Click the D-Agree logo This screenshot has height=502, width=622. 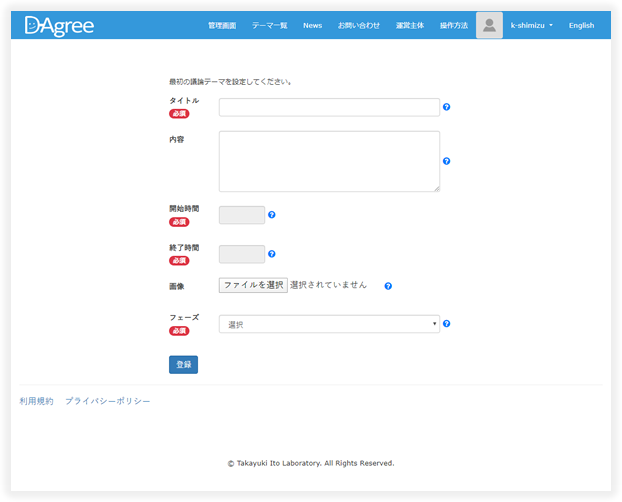59,26
